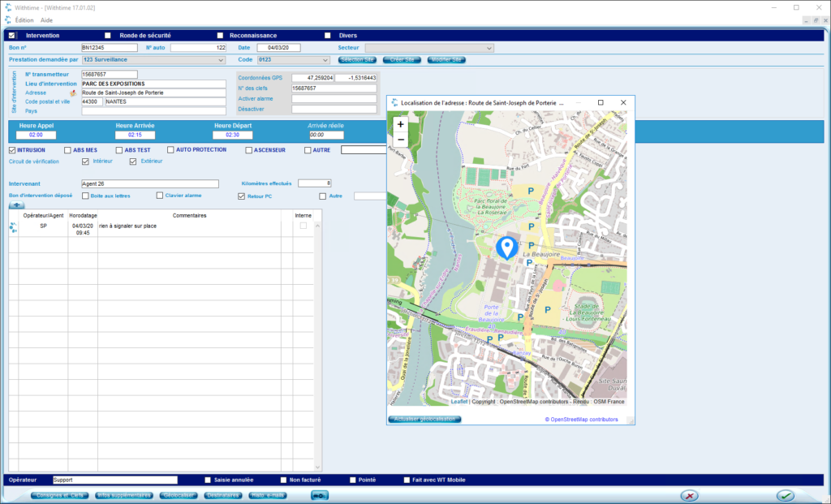
Task: Enable the Divers checkbox
Action: [x=328, y=36]
